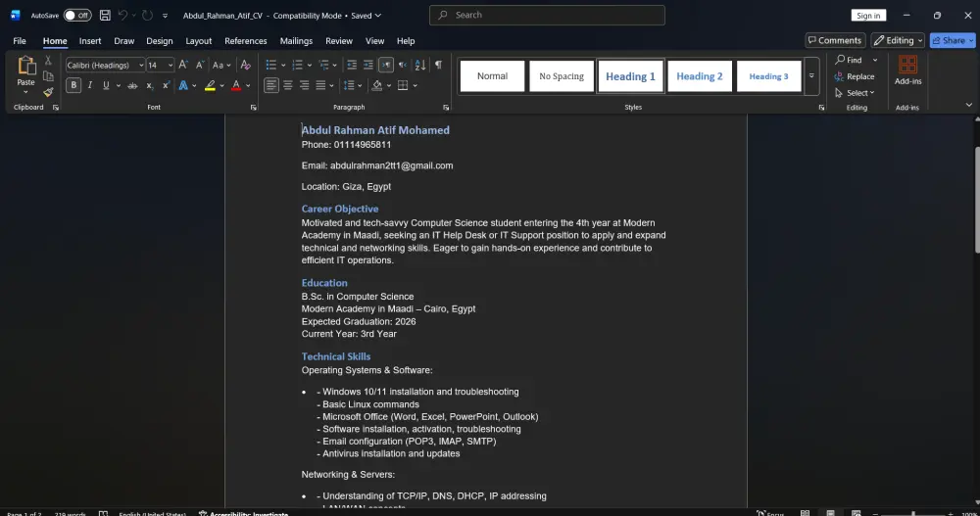The image size is (980, 516).
Task: Click the Redo arrow in title bar
Action: coord(148,15)
